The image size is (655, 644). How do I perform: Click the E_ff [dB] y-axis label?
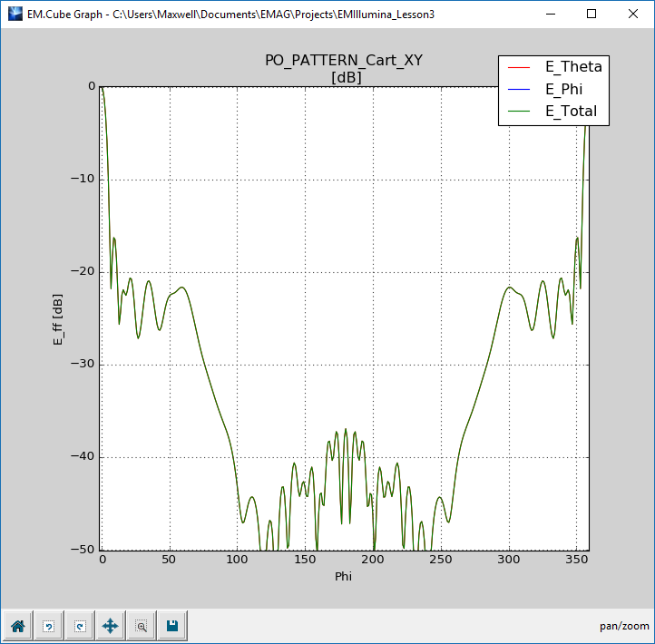click(x=58, y=317)
